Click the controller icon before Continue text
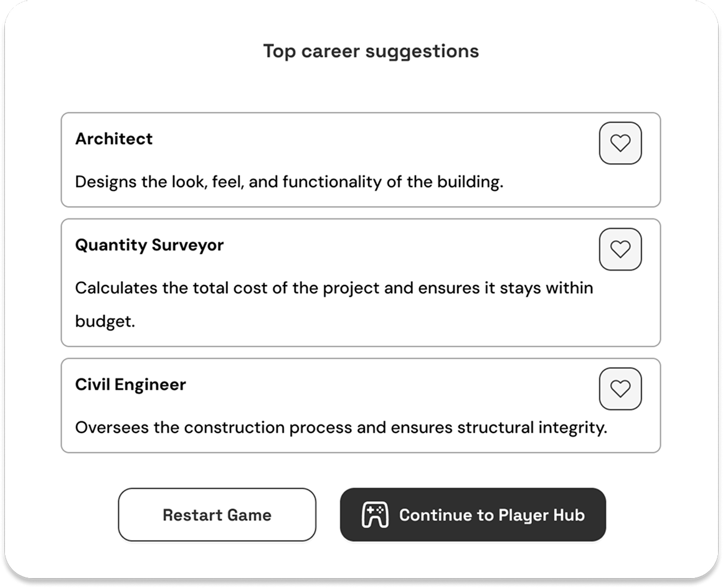 [374, 515]
